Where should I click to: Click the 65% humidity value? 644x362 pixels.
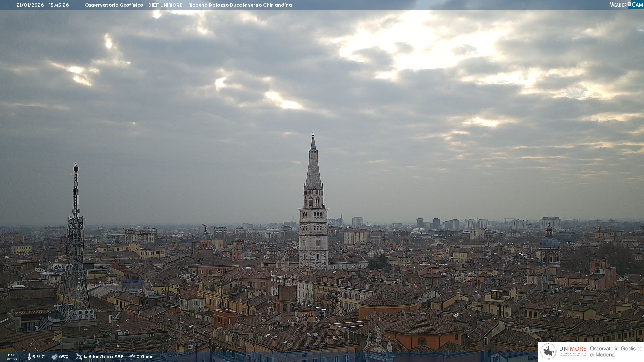pos(64,357)
